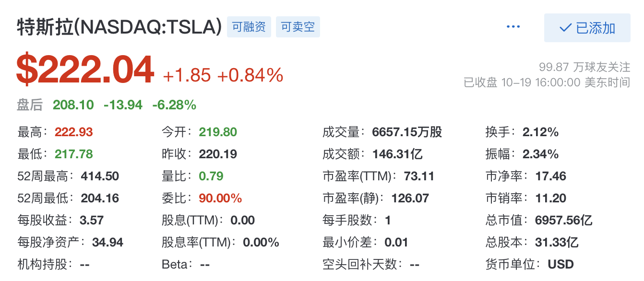Click the 委比 value 90.00%
Image resolution: width=644 pixels, height=281 pixels.
[220, 198]
